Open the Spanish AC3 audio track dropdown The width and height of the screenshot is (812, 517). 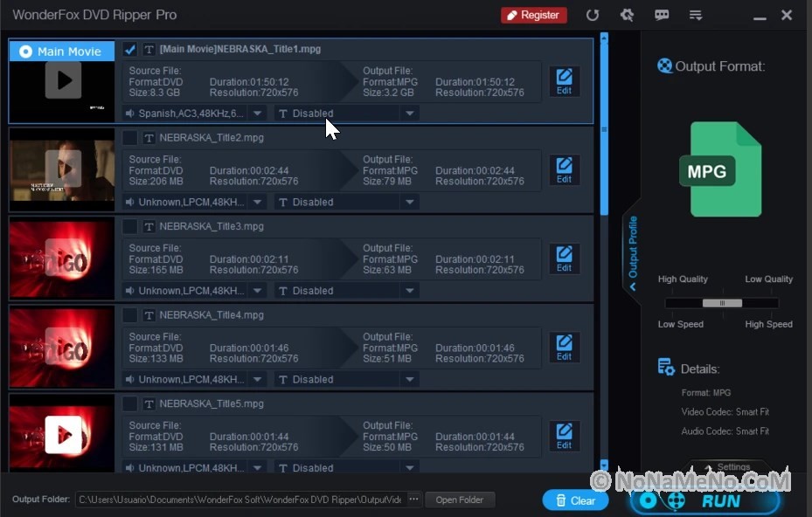(257, 114)
